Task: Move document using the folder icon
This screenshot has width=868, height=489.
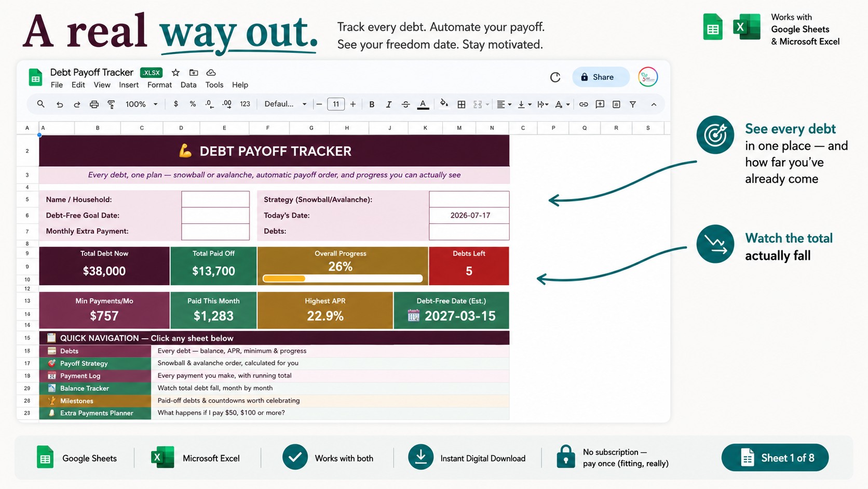Action: (194, 72)
